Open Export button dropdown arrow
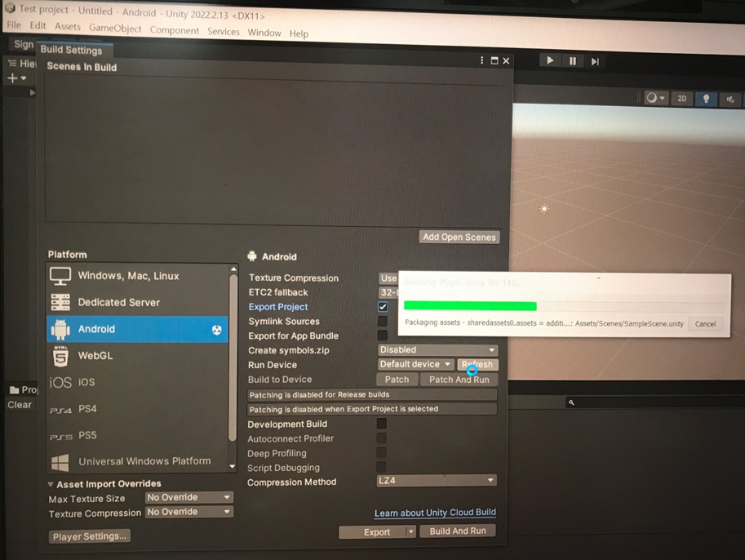The height and width of the screenshot is (560, 745). [411, 531]
